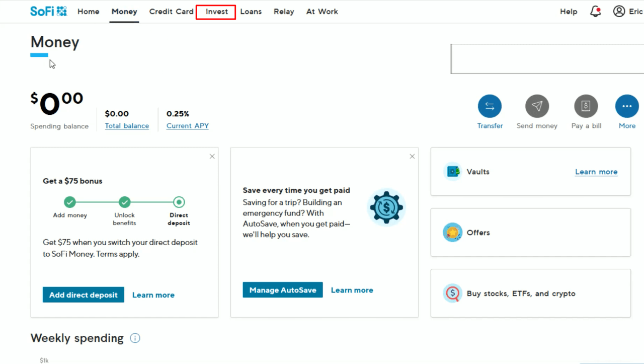Click the SoFi logo
The height and width of the screenshot is (364, 644).
pyautogui.click(x=49, y=11)
